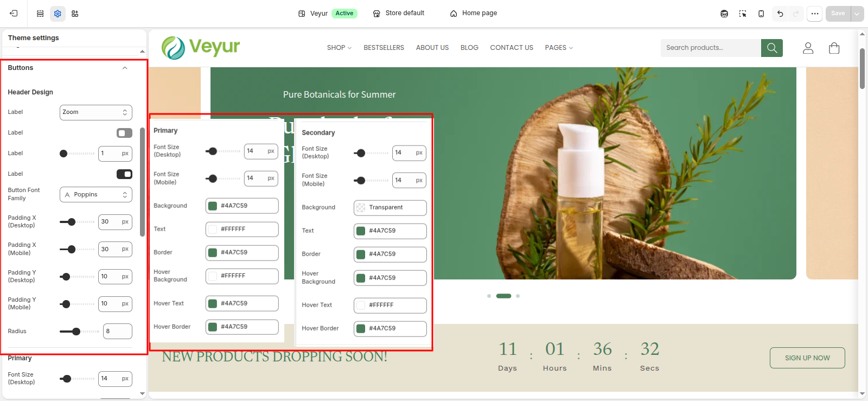Open Theme settings gear icon

click(x=58, y=14)
